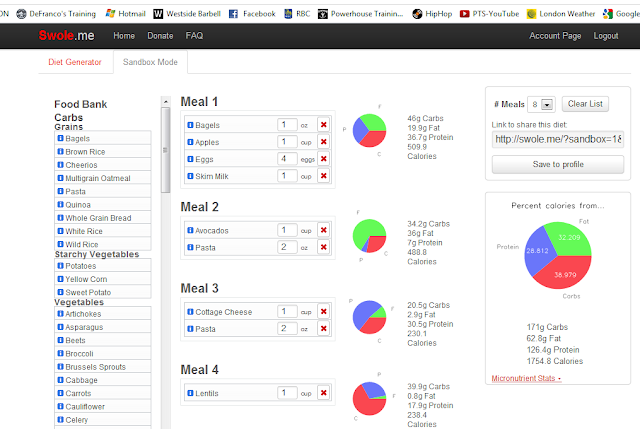This screenshot has height=429, width=640.
Task: Open info icon for Multigrain Oatmeal
Action: pos(60,178)
